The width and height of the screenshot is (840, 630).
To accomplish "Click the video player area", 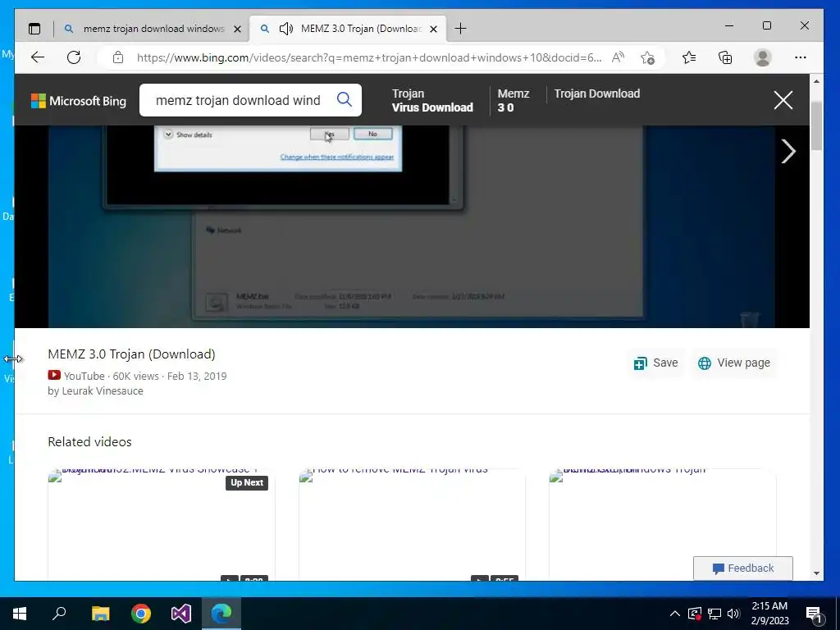I will point(412,226).
